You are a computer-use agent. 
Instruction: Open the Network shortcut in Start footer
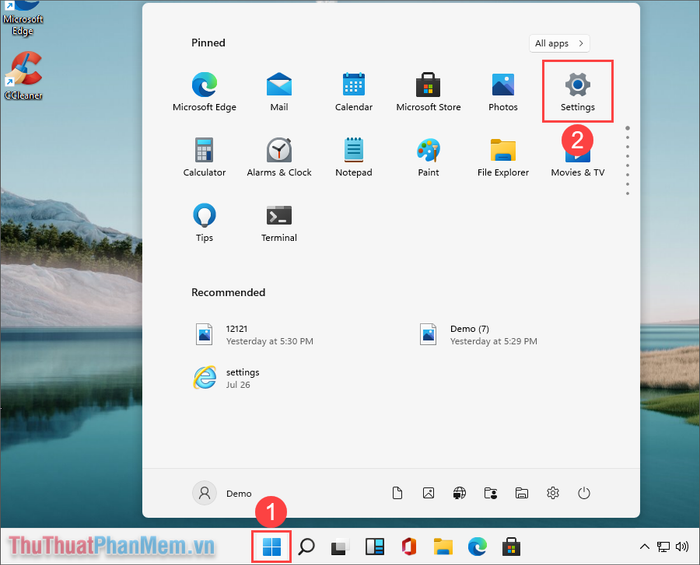pos(459,493)
